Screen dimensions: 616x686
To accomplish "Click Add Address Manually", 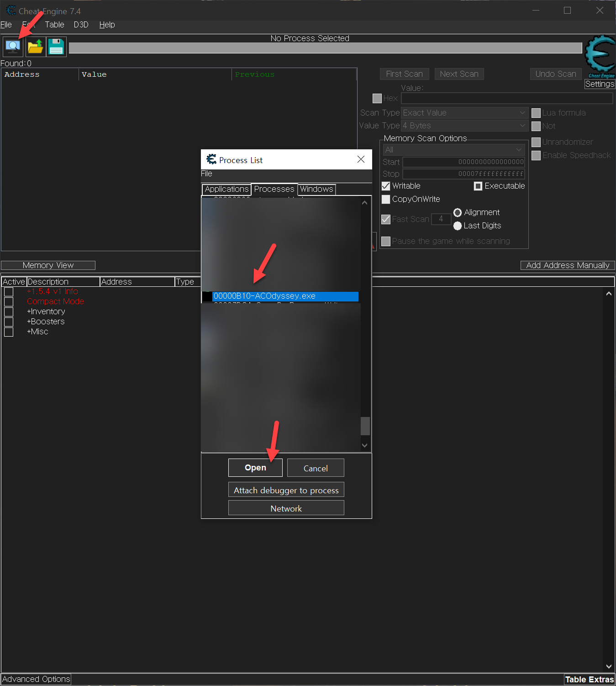I will pos(568,265).
